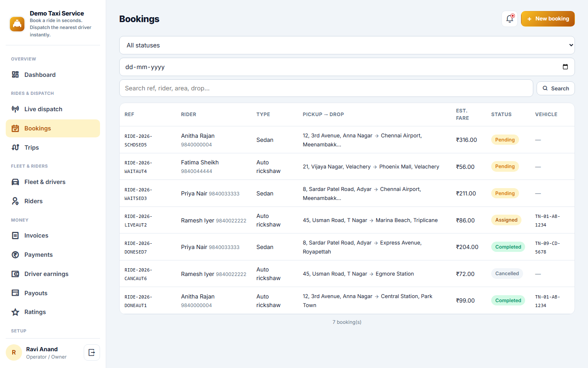Click the Cancelled status badge
The width and height of the screenshot is (588, 368).
pos(507,274)
